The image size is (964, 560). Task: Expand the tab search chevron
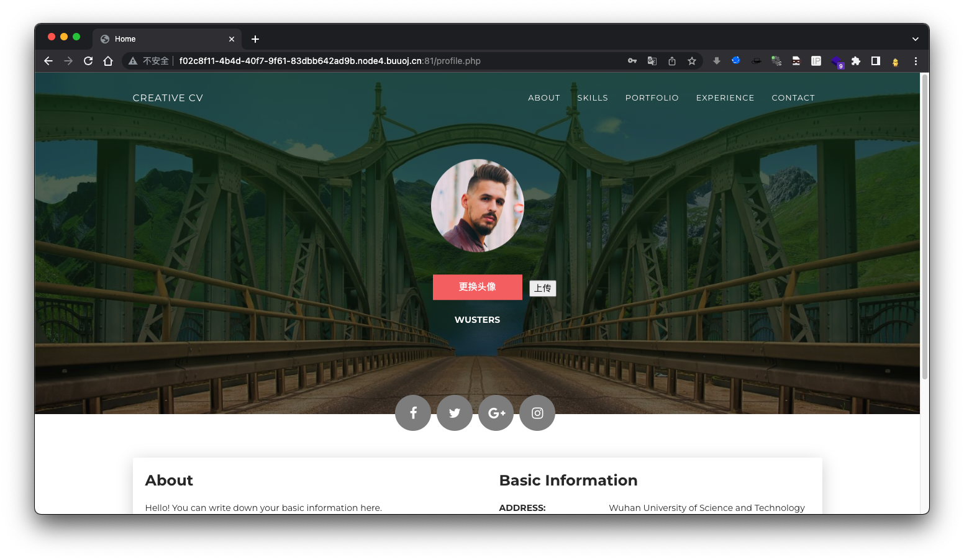[916, 39]
